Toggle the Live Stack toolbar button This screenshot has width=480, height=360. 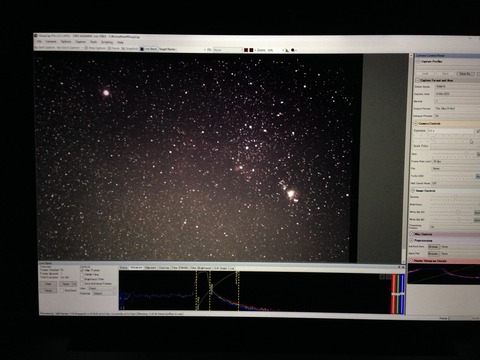(x=149, y=49)
